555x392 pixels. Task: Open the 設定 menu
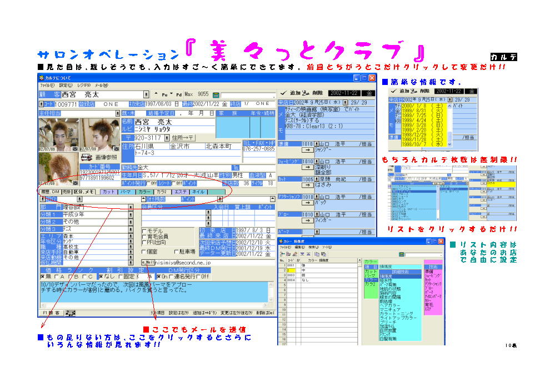(66, 86)
